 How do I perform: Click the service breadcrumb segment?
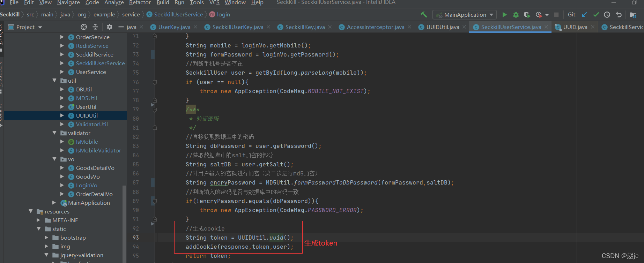[131, 14]
